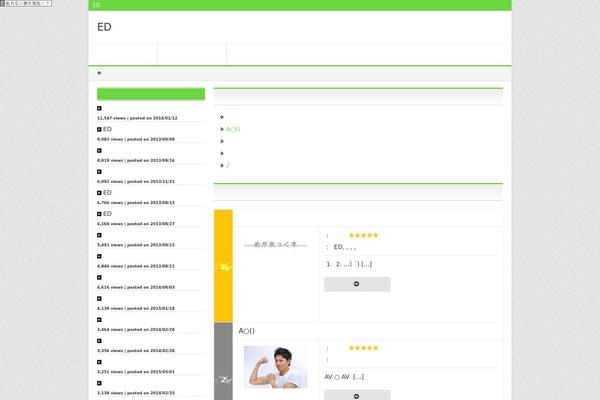Click the square icon beside ED above 6,169 views
The image size is (600, 400).
point(99,214)
